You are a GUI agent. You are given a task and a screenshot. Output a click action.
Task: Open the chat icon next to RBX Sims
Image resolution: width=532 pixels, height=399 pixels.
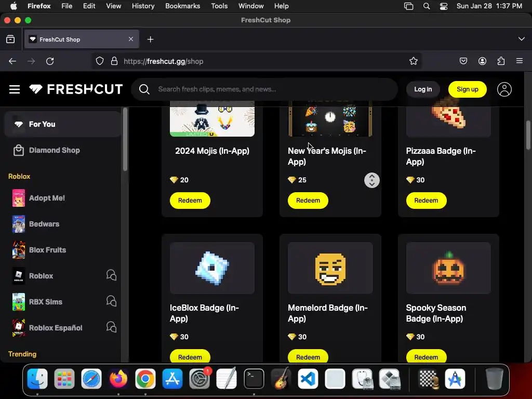pyautogui.click(x=111, y=301)
